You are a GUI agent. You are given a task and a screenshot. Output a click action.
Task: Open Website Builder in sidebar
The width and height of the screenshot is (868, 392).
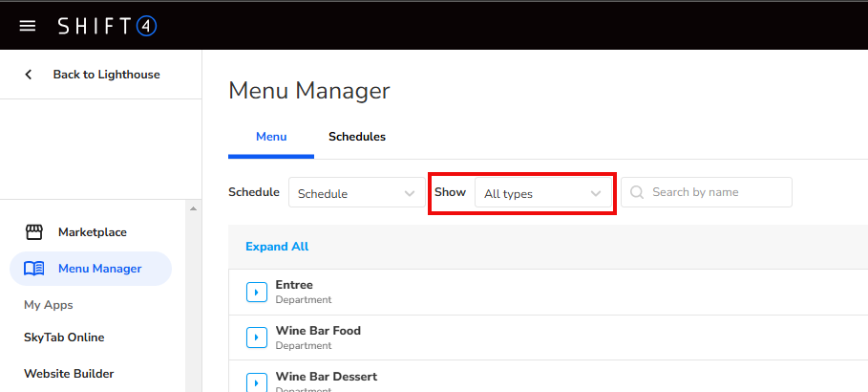coord(69,374)
